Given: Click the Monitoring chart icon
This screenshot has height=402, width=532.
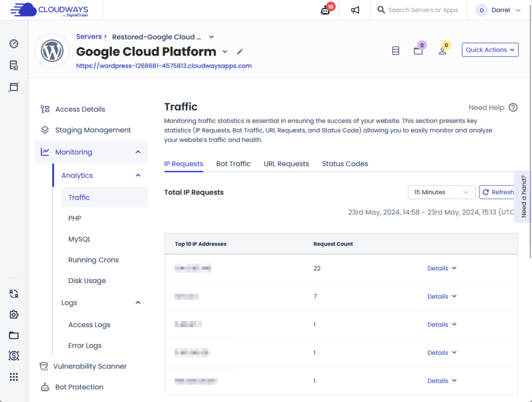Looking at the screenshot, I should pyautogui.click(x=45, y=152).
